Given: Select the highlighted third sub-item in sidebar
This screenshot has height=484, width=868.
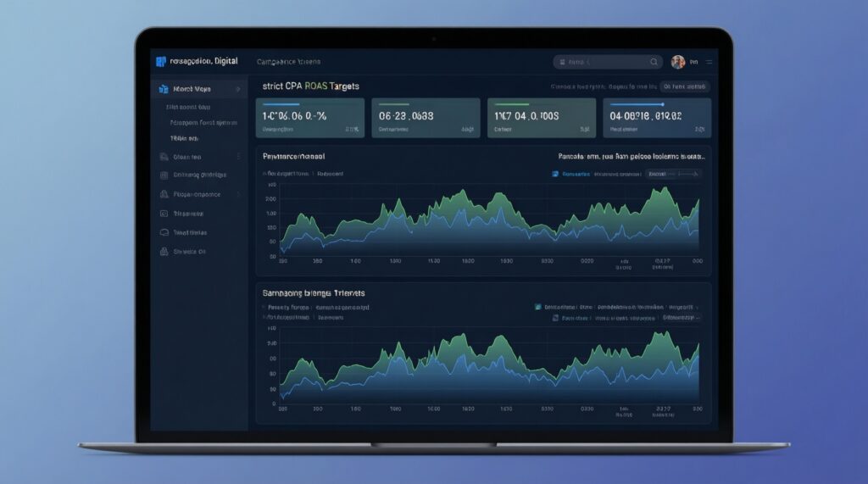Looking at the screenshot, I should coord(185,137).
